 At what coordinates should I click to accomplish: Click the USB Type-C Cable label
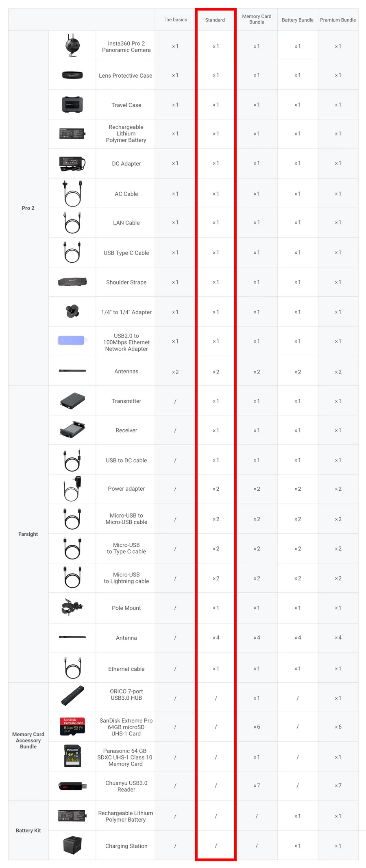(126, 253)
